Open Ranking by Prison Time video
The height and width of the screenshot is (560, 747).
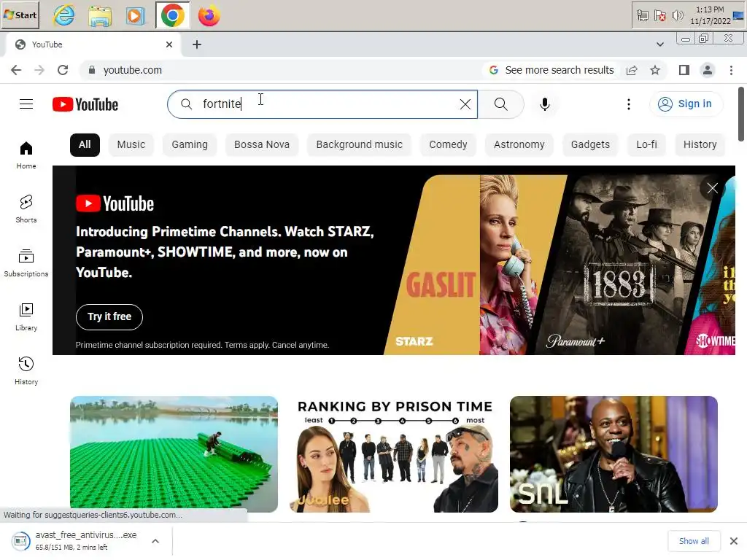[x=394, y=454]
